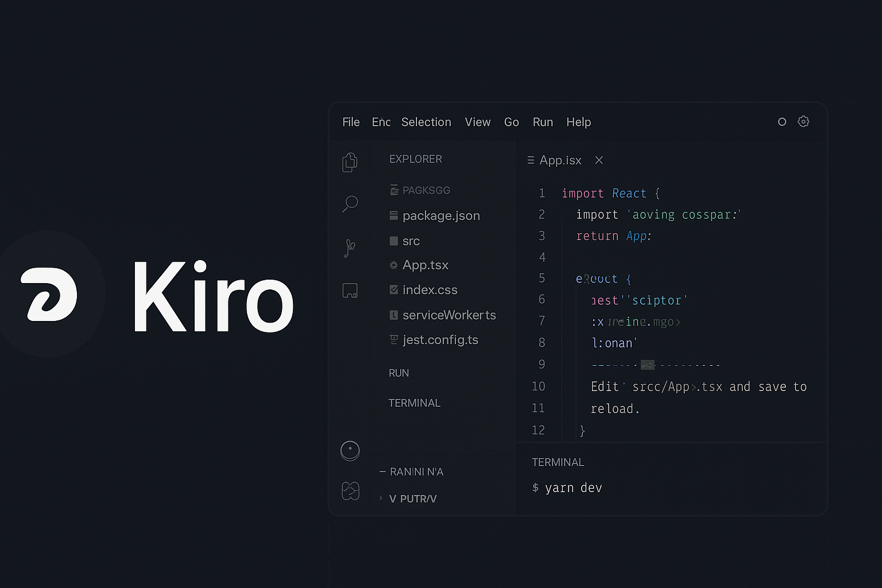The image size is (882, 588).
Task: Click line number 9 in the gutter
Action: click(541, 365)
